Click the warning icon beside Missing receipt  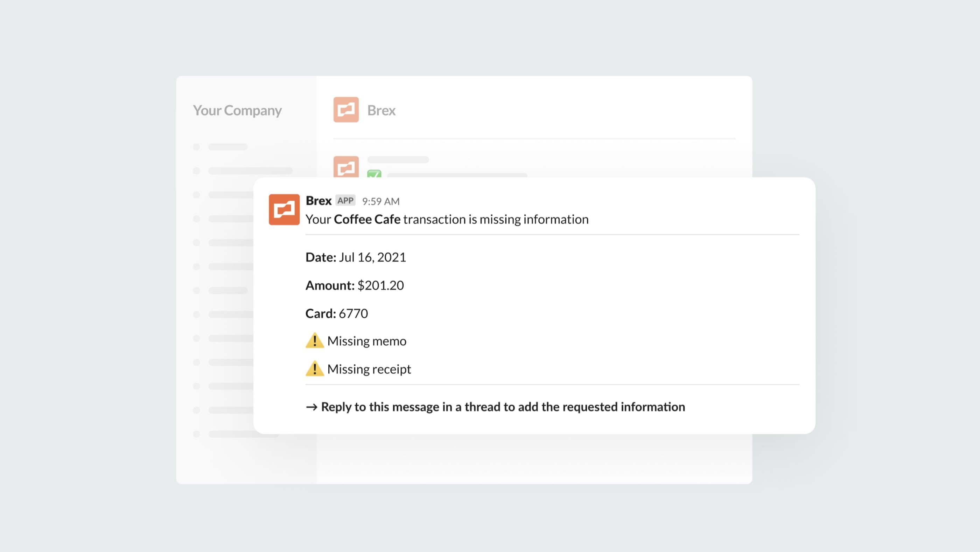coord(314,368)
